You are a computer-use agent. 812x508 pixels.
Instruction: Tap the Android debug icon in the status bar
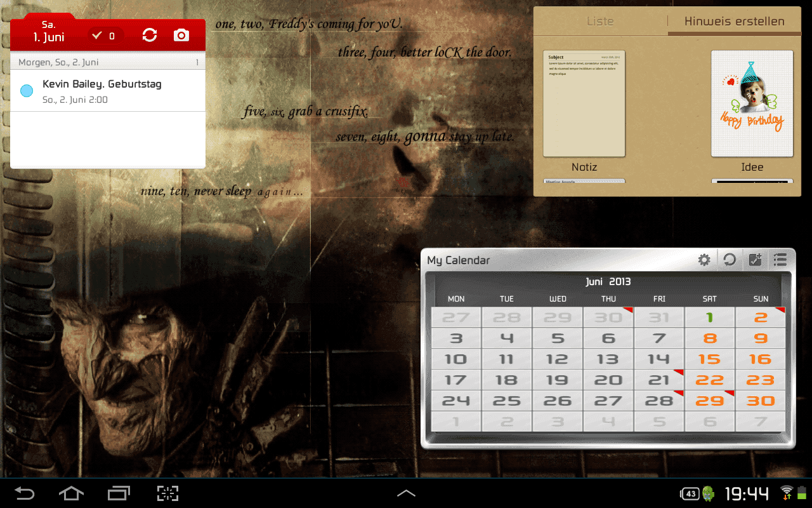click(x=709, y=493)
